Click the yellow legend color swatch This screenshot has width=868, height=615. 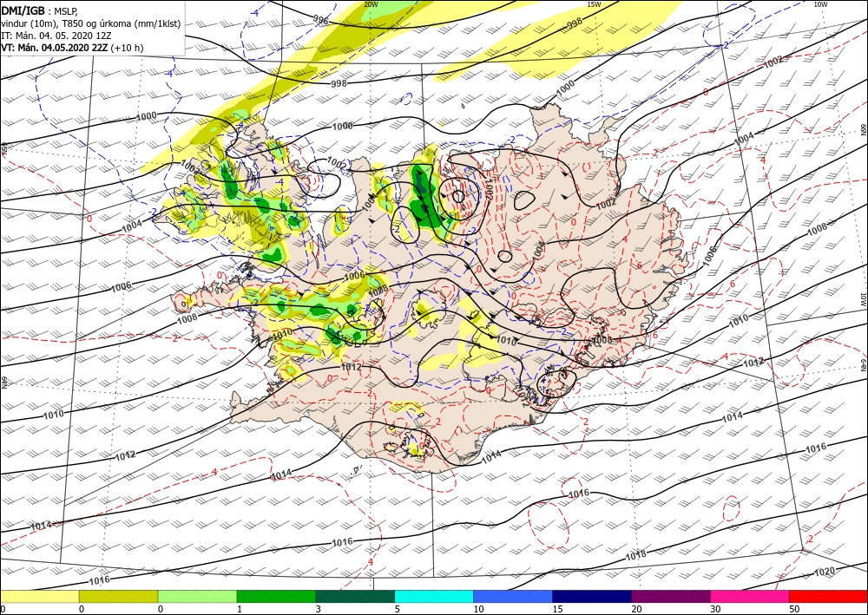[x=39, y=597]
